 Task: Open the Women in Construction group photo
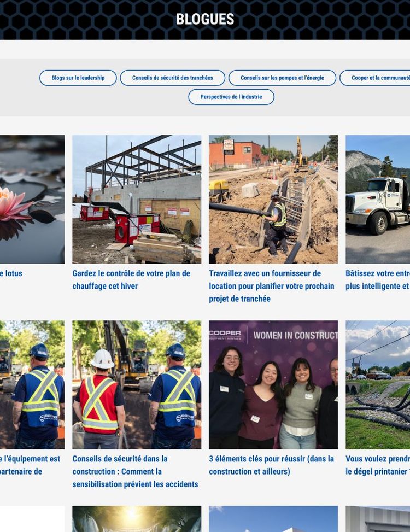tap(273, 385)
